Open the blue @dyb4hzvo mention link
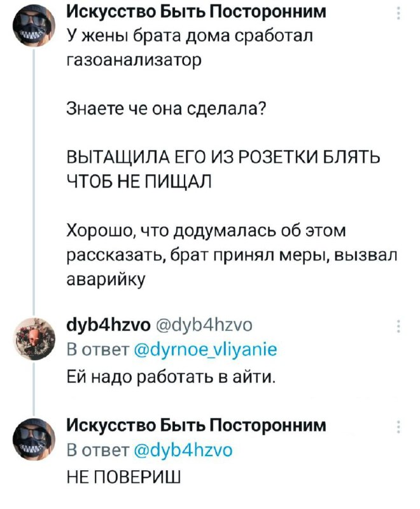Viewport: 420px width, 509px height. [183, 450]
